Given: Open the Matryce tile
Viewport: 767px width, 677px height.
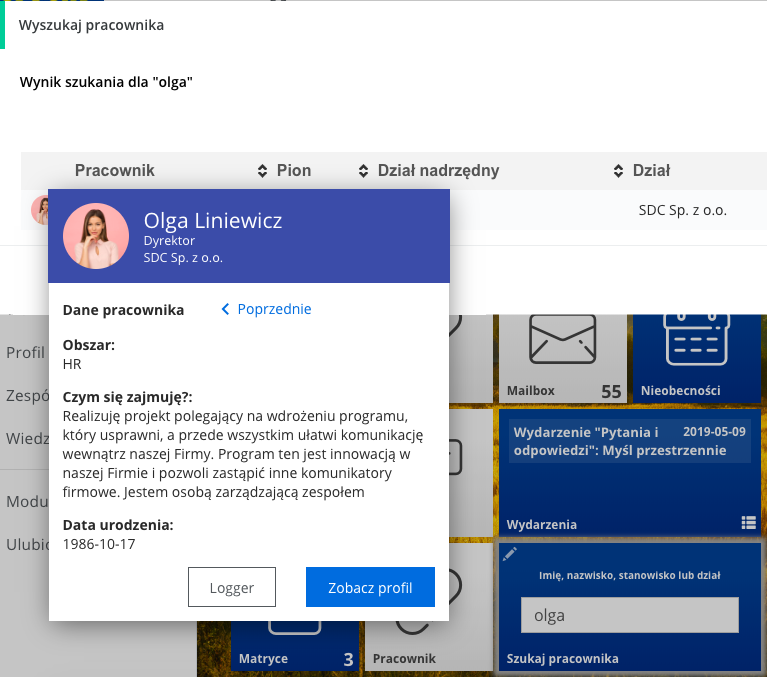Looking at the screenshot, I should [294, 646].
